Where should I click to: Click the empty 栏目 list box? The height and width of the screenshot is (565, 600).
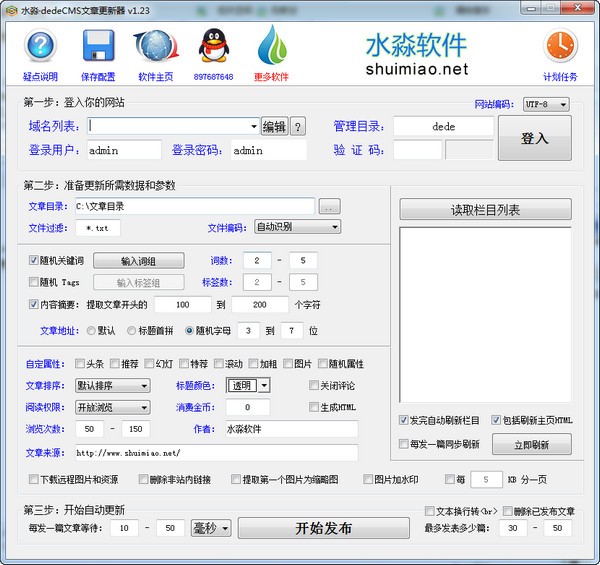tap(485, 315)
